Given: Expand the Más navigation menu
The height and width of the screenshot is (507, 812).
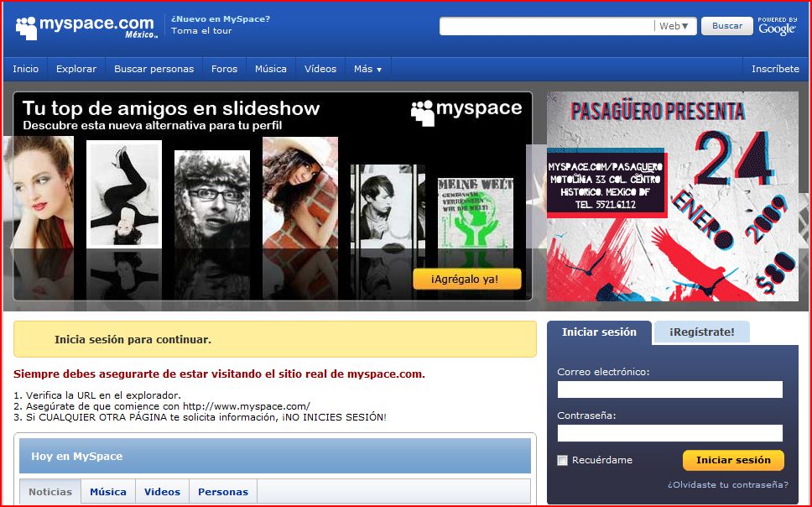Looking at the screenshot, I should click(367, 69).
